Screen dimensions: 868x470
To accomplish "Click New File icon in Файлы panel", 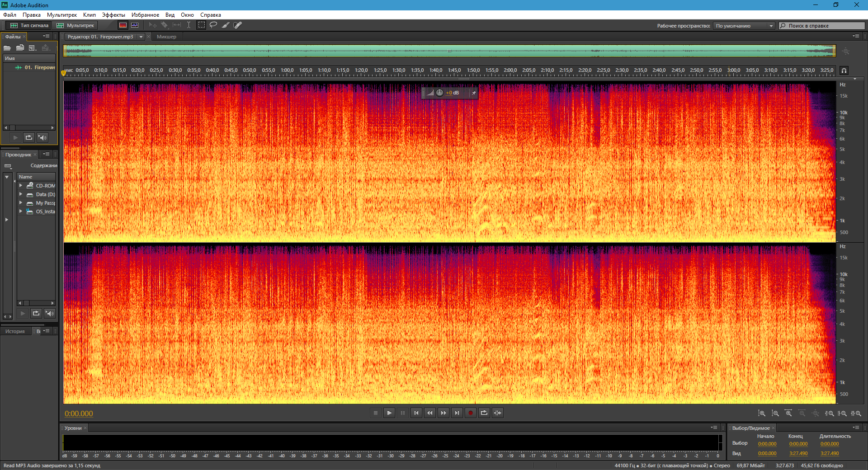I will point(32,48).
